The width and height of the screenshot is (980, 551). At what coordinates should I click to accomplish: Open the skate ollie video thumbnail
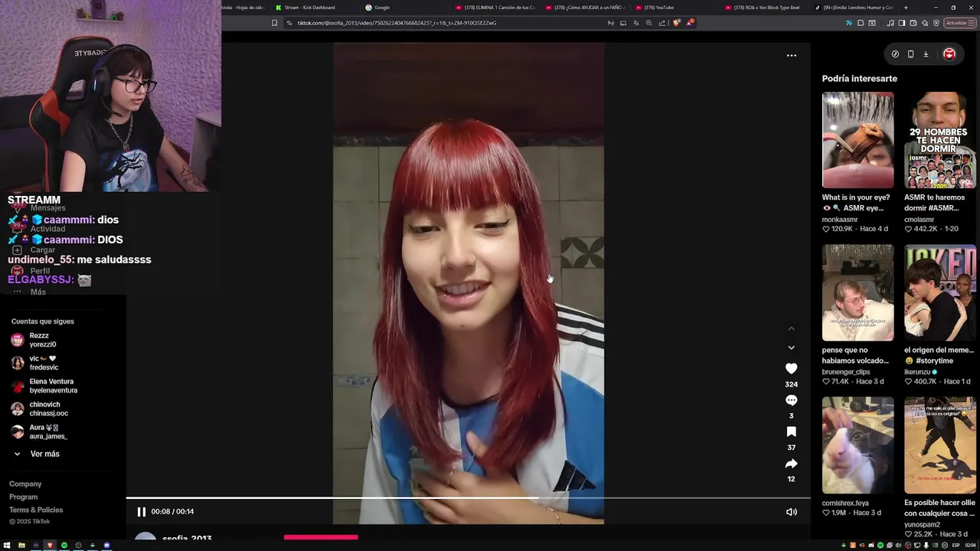click(939, 445)
